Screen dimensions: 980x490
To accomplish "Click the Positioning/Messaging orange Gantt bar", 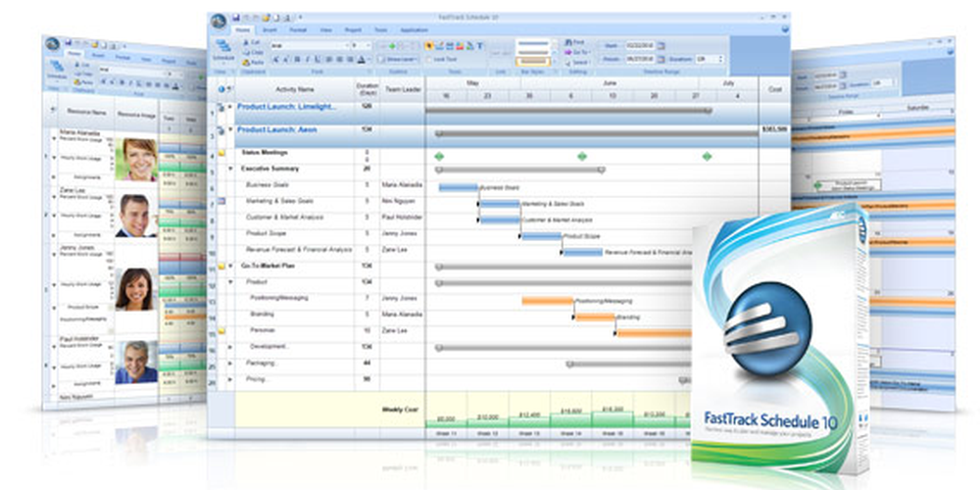I will [548, 301].
